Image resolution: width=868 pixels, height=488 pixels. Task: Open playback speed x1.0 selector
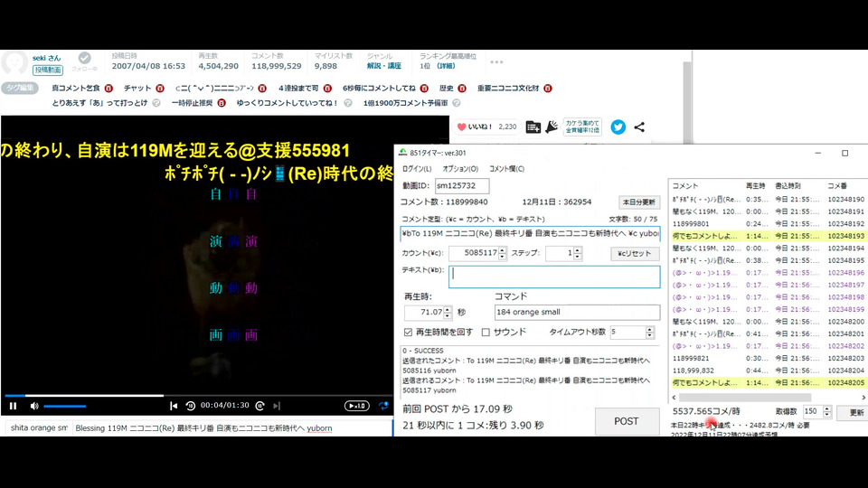coord(357,406)
